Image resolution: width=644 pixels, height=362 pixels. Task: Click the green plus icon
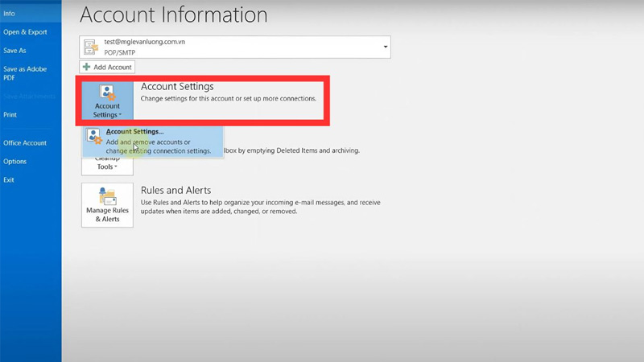pyautogui.click(x=86, y=67)
